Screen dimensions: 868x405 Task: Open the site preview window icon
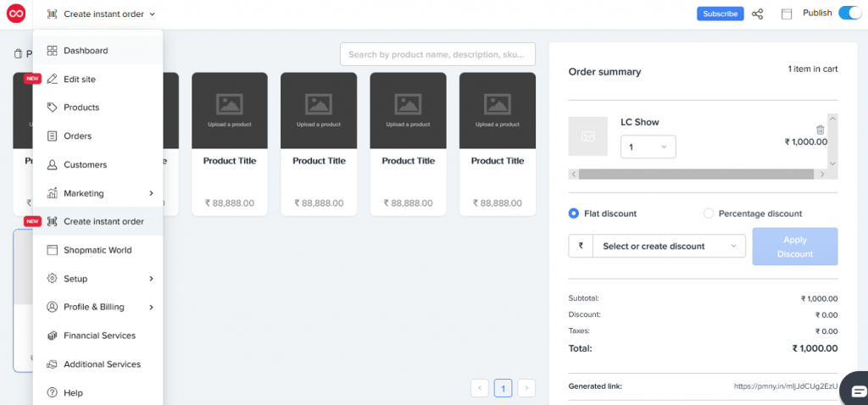[787, 14]
